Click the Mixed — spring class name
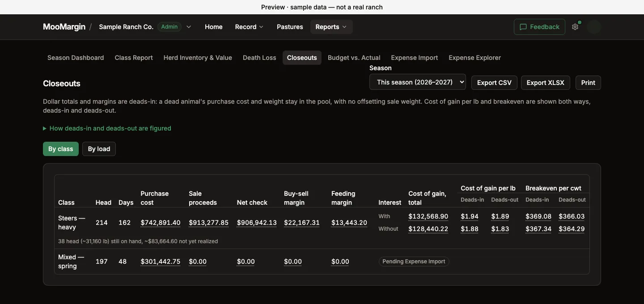The height and width of the screenshot is (304, 644). (x=71, y=262)
